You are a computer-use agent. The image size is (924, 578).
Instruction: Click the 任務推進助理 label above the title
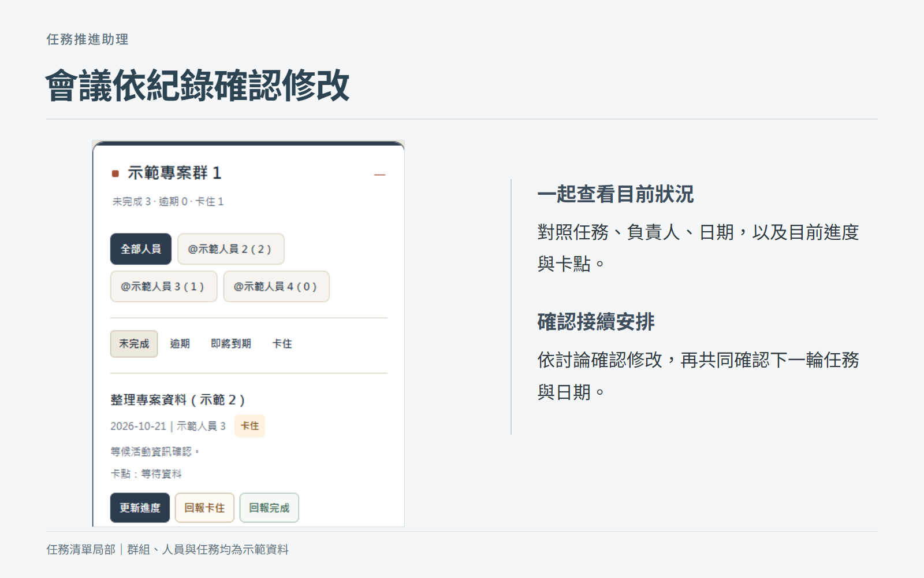click(x=87, y=39)
